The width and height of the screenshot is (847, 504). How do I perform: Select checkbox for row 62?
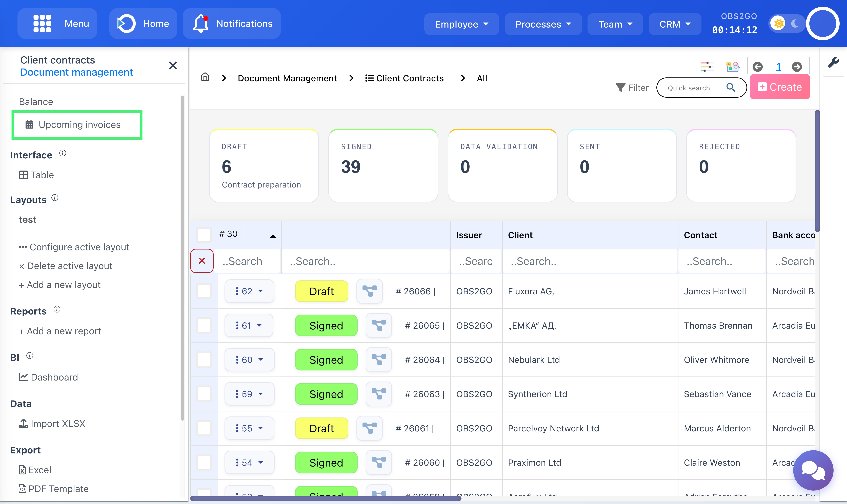[204, 291]
